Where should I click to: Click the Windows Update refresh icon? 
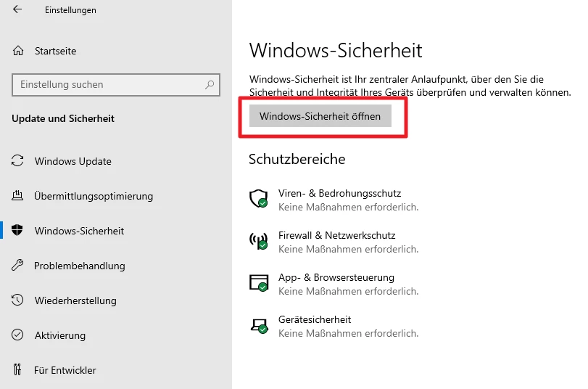pos(19,161)
